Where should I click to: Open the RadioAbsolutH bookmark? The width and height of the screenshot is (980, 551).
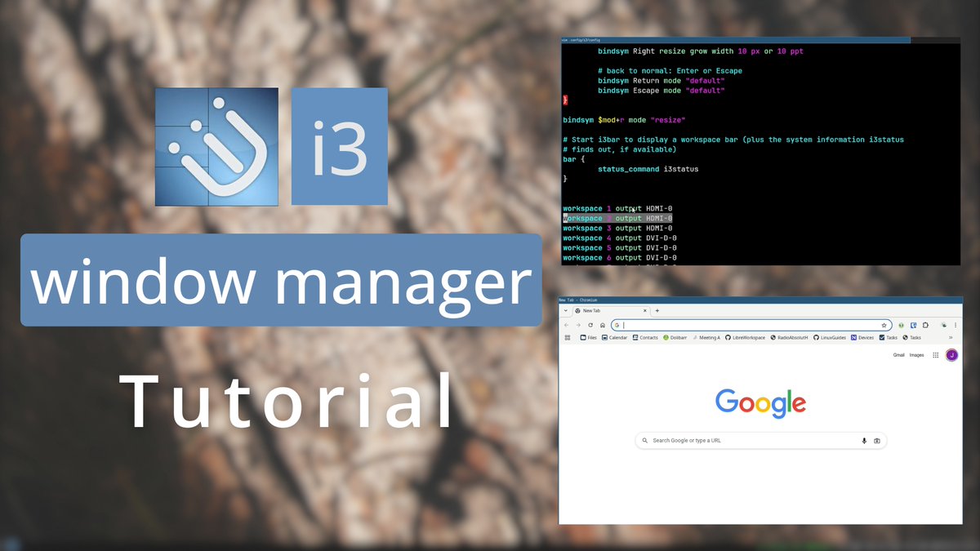pyautogui.click(x=790, y=337)
